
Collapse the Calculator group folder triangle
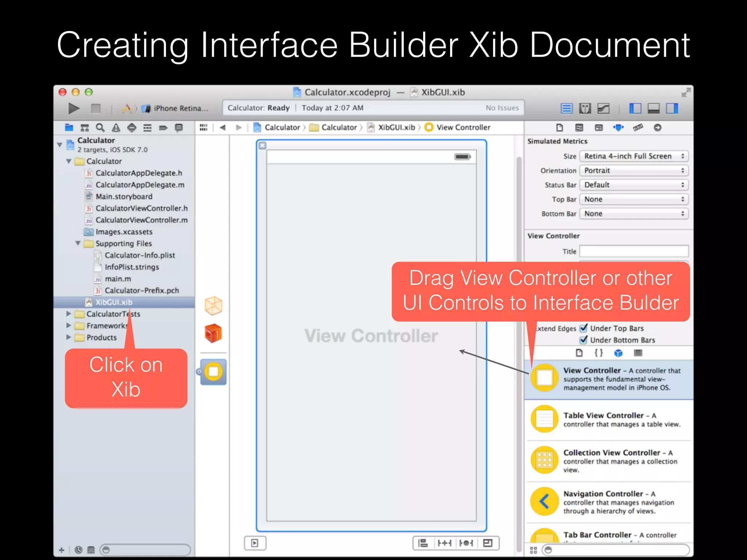pyautogui.click(x=69, y=161)
